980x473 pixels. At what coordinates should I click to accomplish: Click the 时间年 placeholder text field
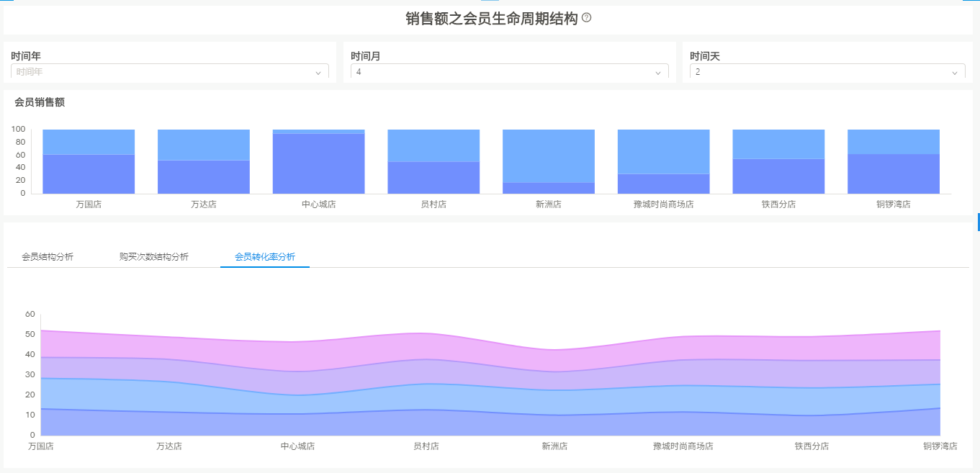(x=158, y=72)
